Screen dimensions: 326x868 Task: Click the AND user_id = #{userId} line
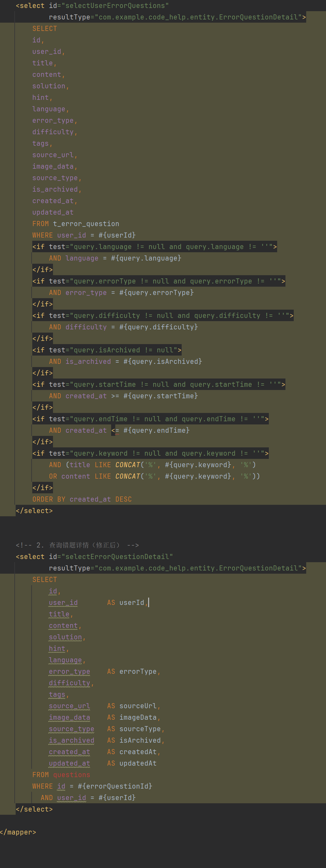coord(88,798)
